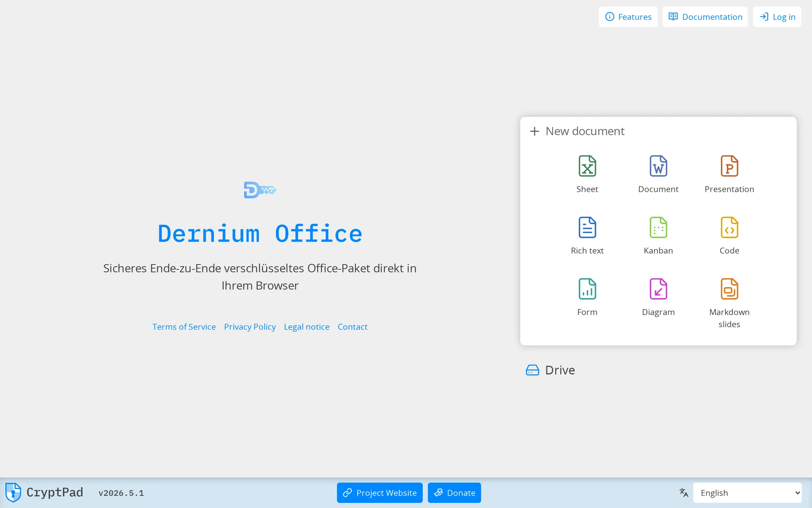The width and height of the screenshot is (812, 508).
Task: Create a new Diagram
Action: coord(658,297)
